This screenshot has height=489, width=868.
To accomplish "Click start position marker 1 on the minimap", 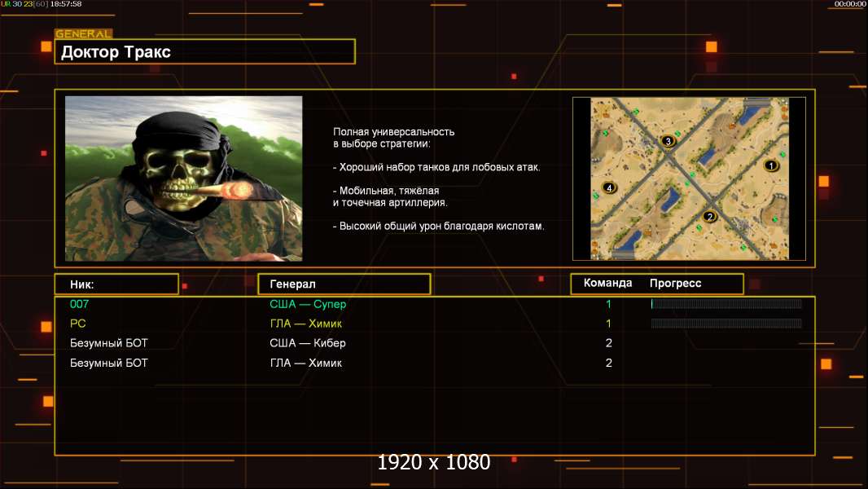I will pos(770,165).
